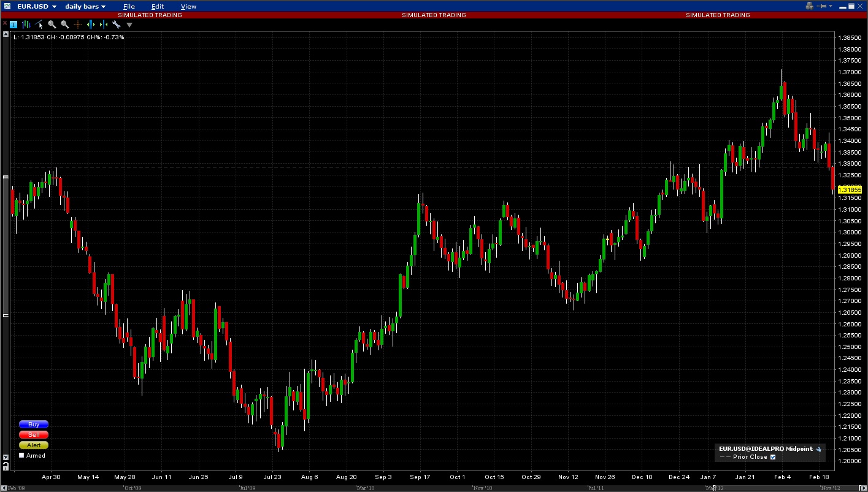Click the first magnifying glass zoom icon

pyautogui.click(x=52, y=25)
